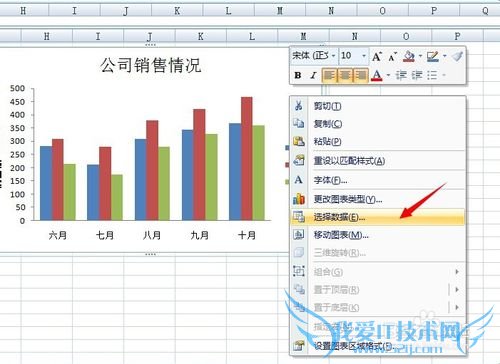Click the Grow Font icon in mini toolbar
The width and height of the screenshot is (500, 364).
click(377, 56)
